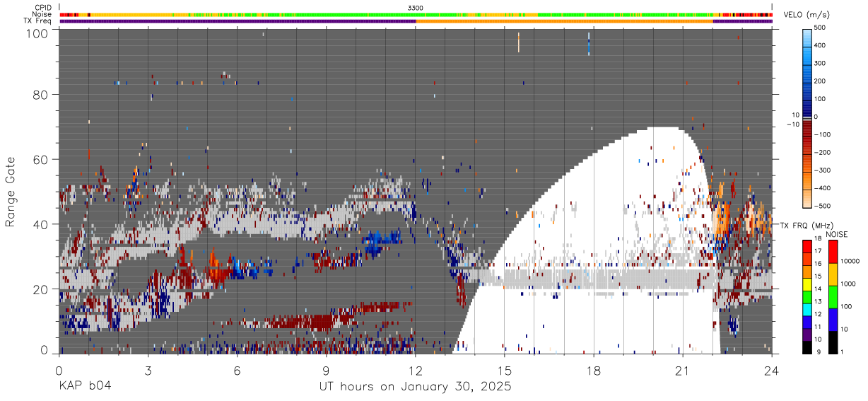Screen dimensions: 868x401
Task: Click the 'CPID' row label
Action: click(43, 8)
